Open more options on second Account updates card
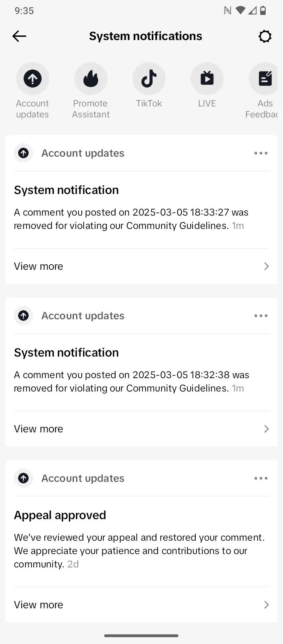 261,316
